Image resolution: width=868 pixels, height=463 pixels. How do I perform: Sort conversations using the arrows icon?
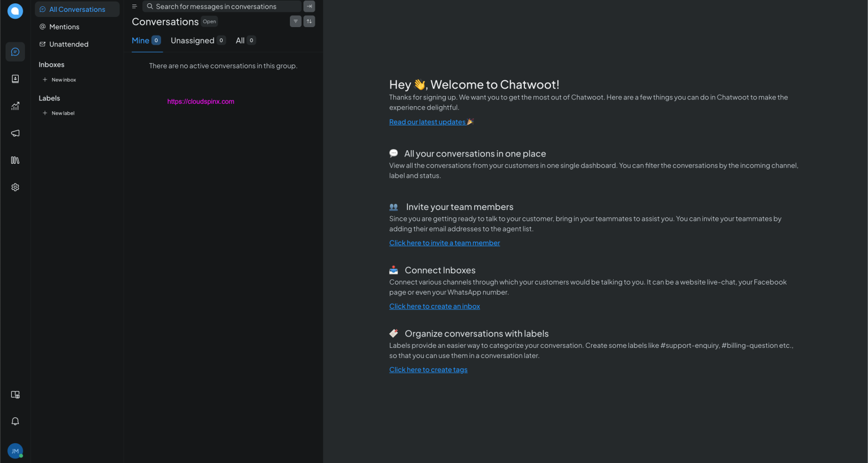[x=309, y=21]
